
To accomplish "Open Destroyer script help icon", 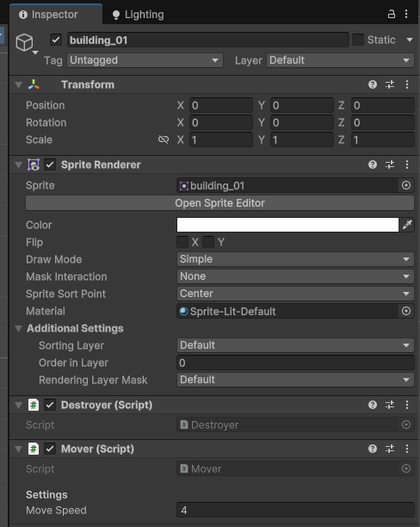I will (373, 405).
